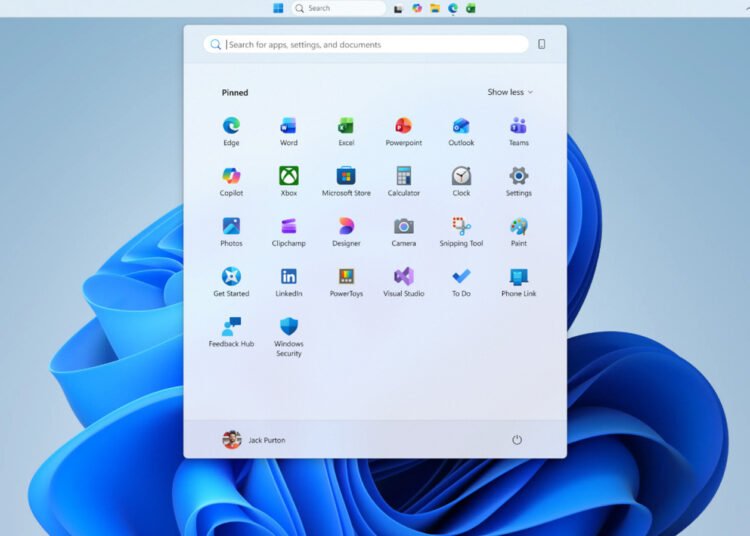Launch the Teams app

[x=518, y=131]
